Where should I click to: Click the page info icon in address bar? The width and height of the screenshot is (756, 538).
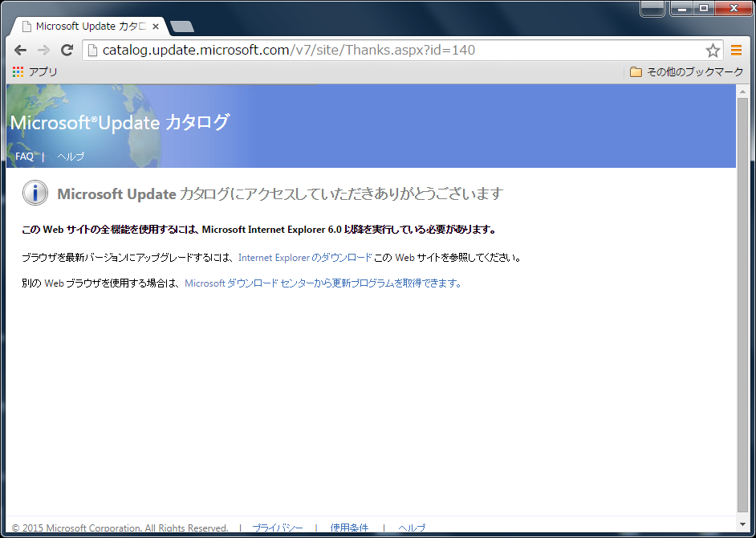click(92, 51)
